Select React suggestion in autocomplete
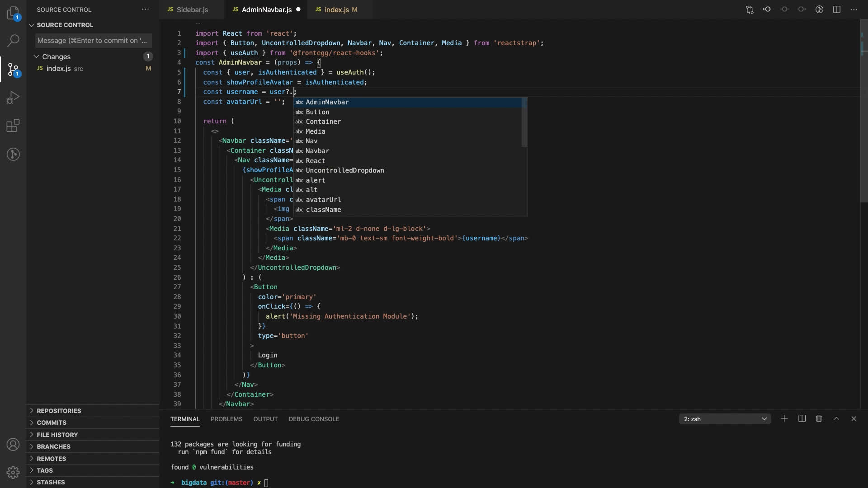The height and width of the screenshot is (488, 868). point(407,161)
